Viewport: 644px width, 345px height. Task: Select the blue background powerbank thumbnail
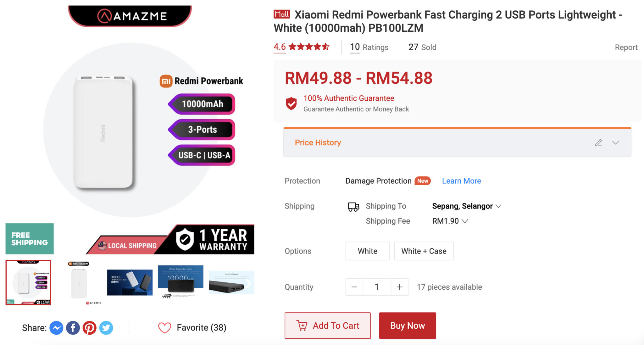130,282
